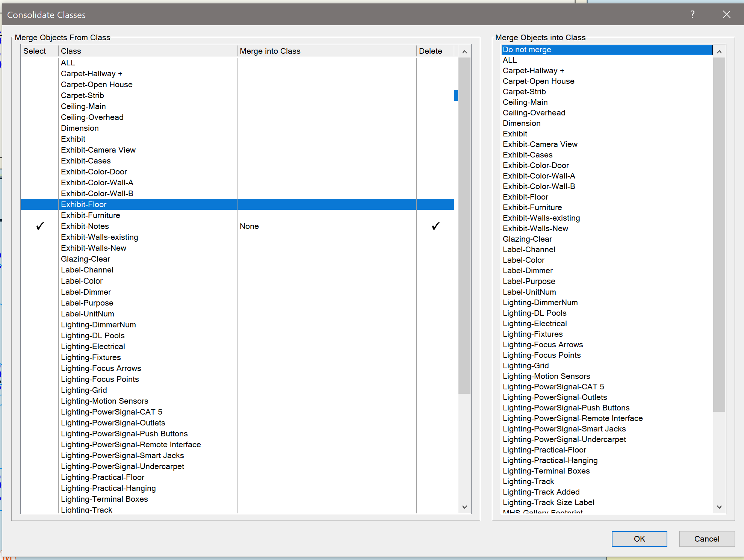Click the Help question mark icon

click(x=692, y=15)
